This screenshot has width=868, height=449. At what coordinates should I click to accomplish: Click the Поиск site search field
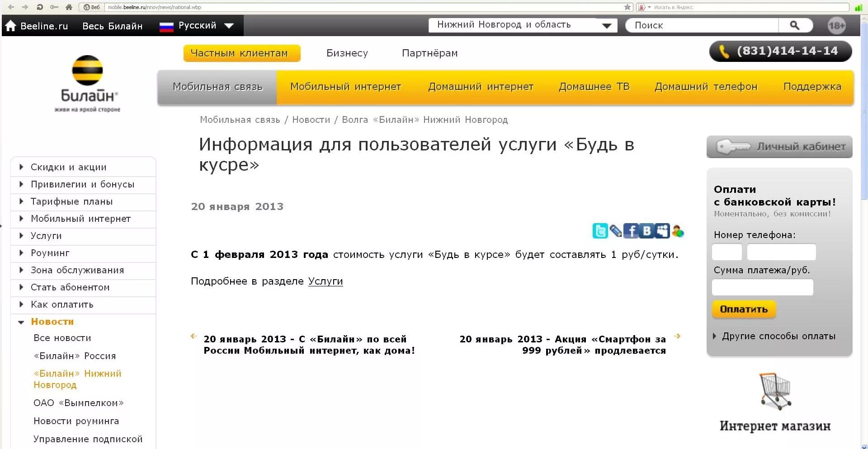[702, 25]
